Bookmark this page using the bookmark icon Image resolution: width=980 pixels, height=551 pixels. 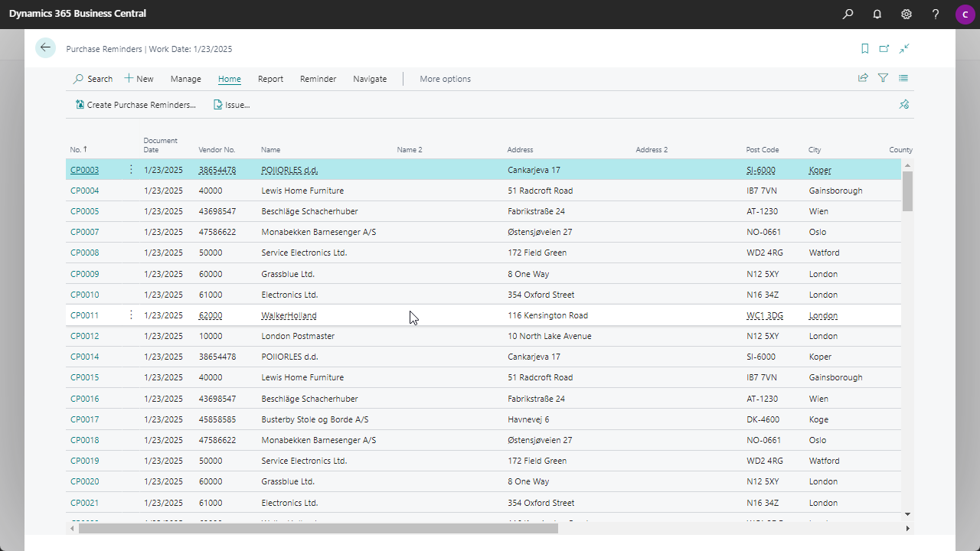pos(864,47)
